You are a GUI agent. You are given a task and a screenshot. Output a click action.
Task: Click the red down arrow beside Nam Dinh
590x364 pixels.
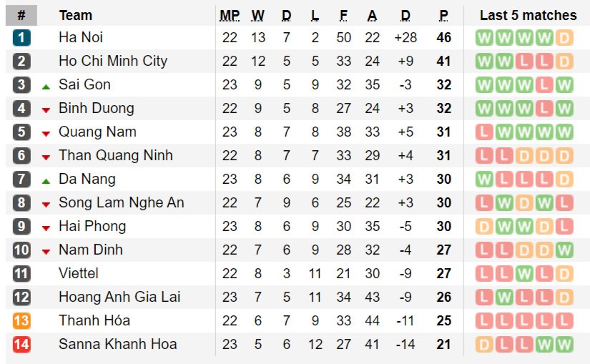(46, 251)
